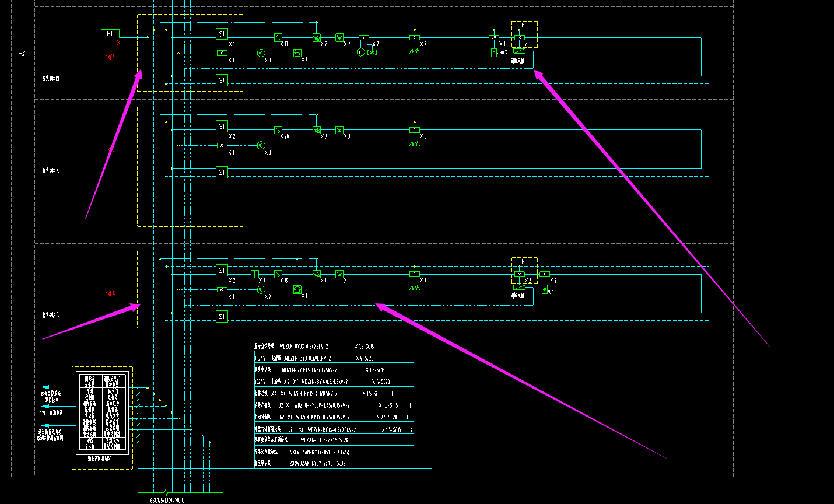Click the cable text ending SC32
834x504 pixels.
tap(318, 463)
